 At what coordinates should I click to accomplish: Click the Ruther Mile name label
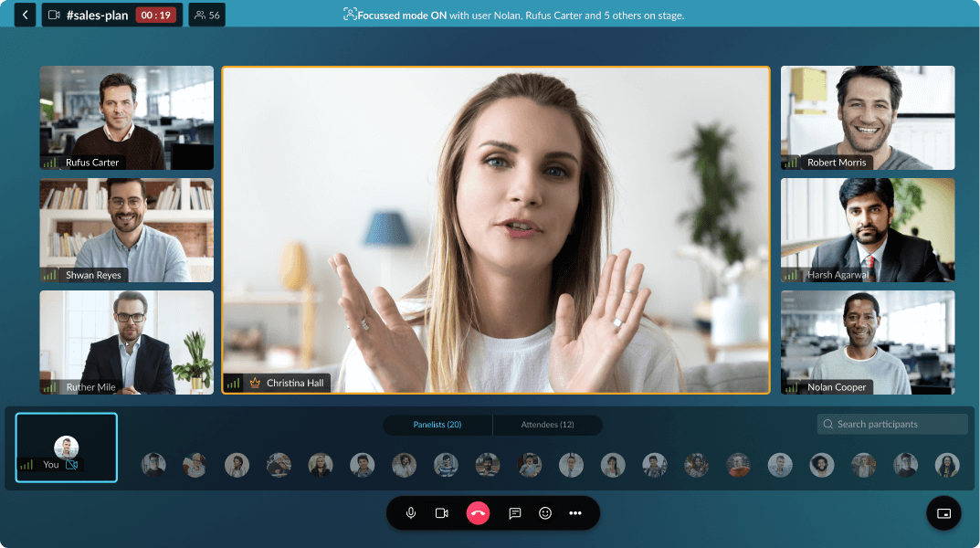[90, 386]
